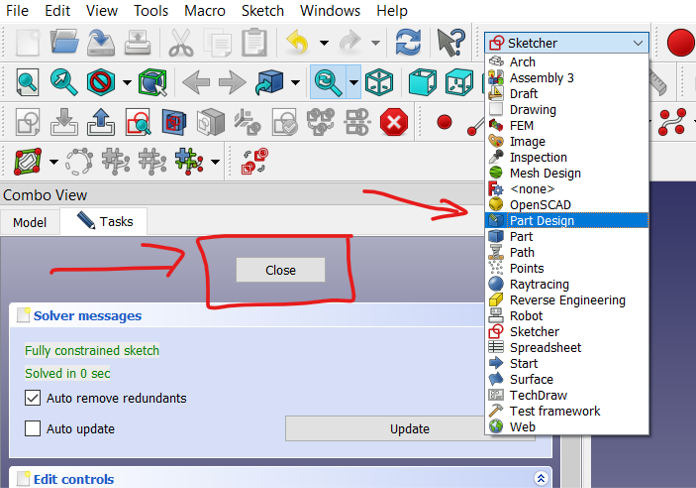This screenshot has height=488, width=696.
Task: Click the Undo arrow icon
Action: tap(297, 43)
